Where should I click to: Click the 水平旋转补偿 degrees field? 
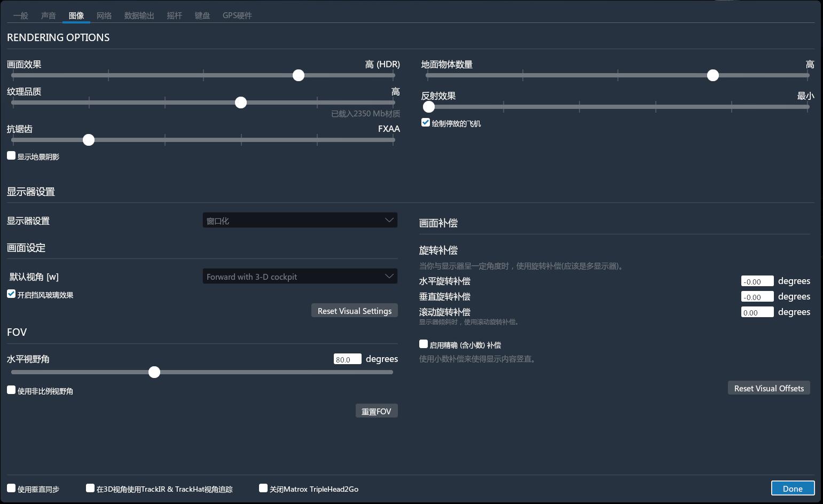tap(757, 281)
